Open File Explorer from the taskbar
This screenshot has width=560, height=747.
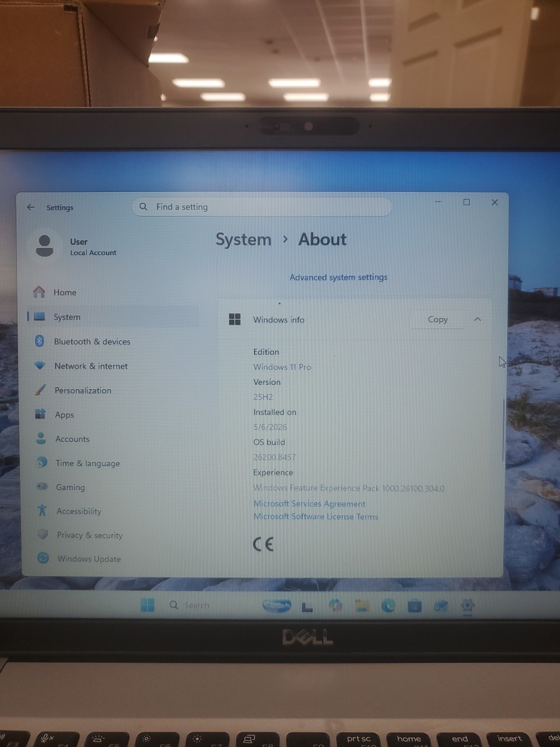(362, 605)
